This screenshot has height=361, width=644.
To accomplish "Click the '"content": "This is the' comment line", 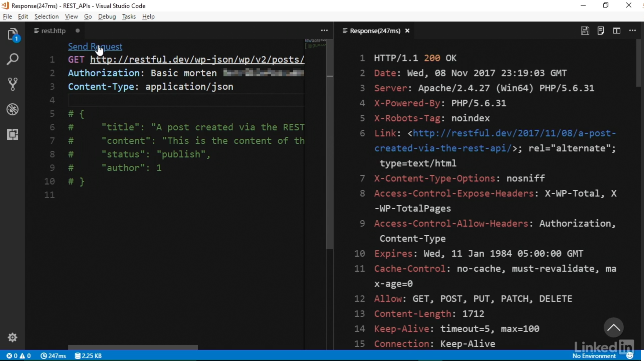I will (x=186, y=141).
